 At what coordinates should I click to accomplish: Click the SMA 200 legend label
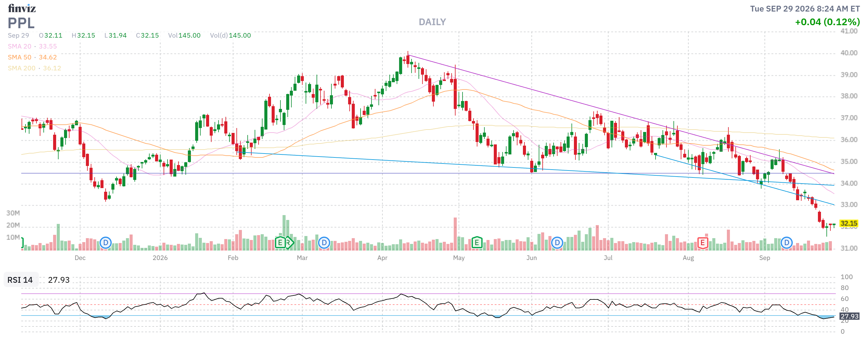coord(22,68)
